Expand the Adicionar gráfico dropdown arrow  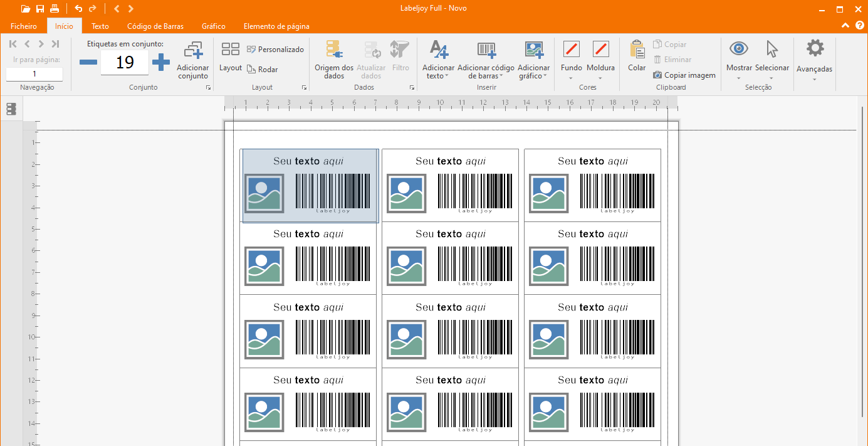tap(545, 77)
